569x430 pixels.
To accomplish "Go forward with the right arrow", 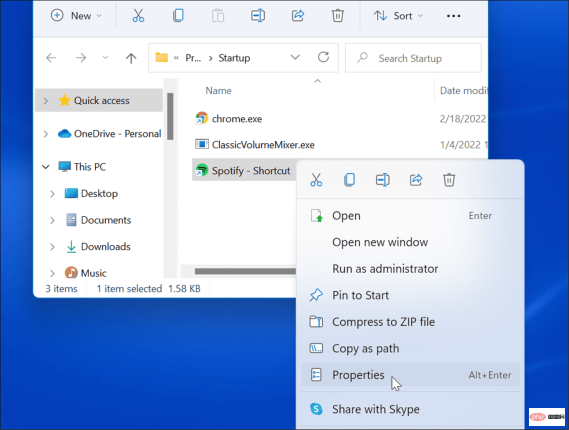I will point(81,57).
